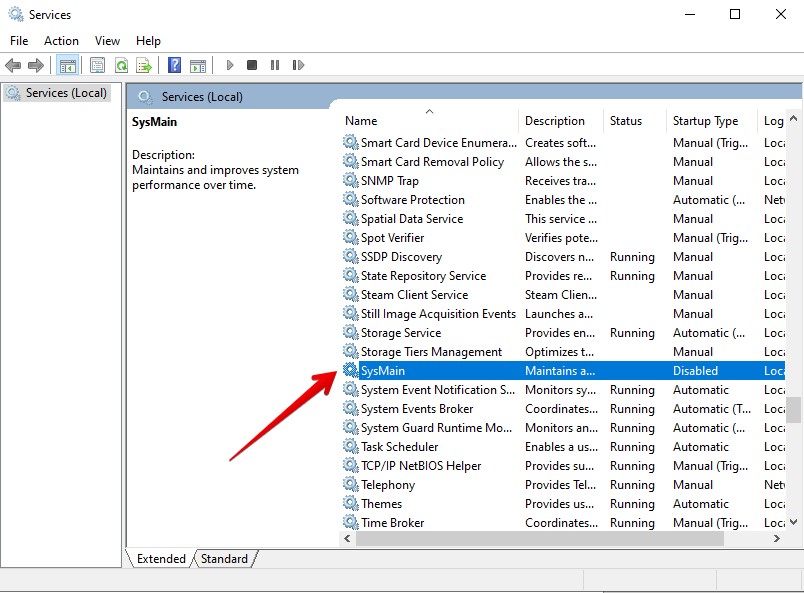The image size is (804, 593).
Task: Click the vertical scrollbar thumb
Action: click(793, 409)
